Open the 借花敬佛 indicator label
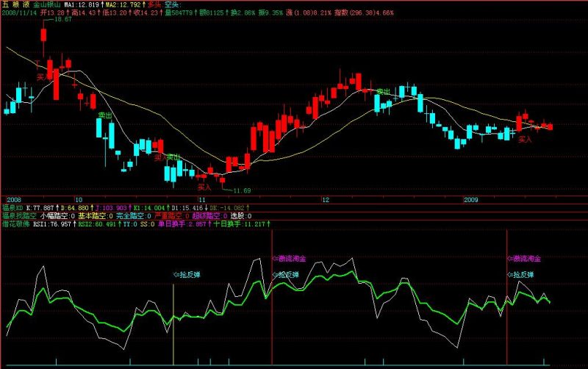 [x=15, y=224]
